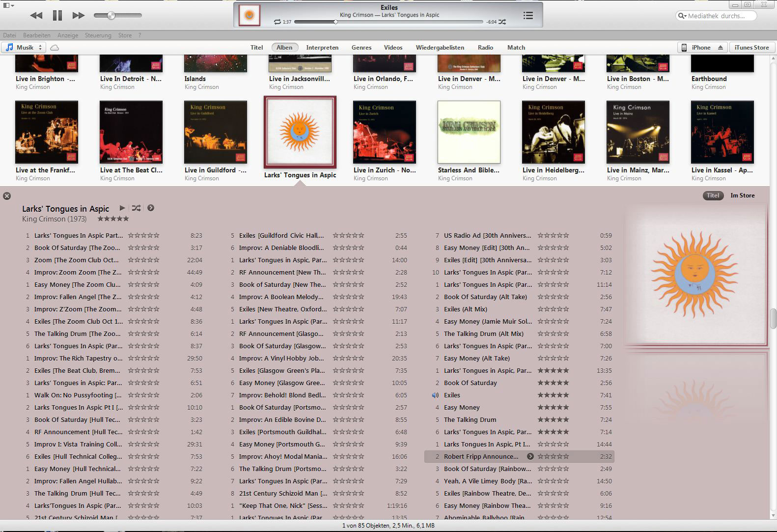777x532 pixels.
Task: Set the album's five-star rating
Action: (x=113, y=219)
